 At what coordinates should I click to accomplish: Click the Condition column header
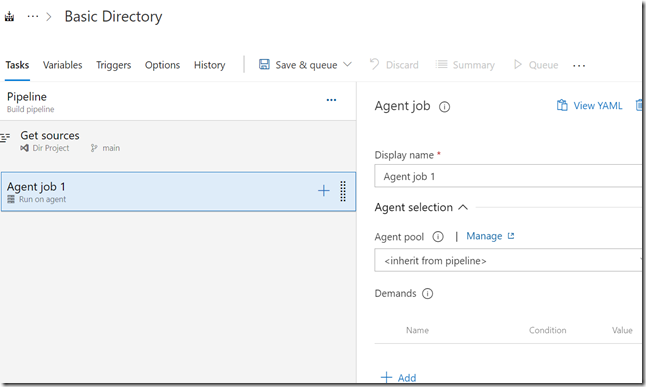pos(548,330)
